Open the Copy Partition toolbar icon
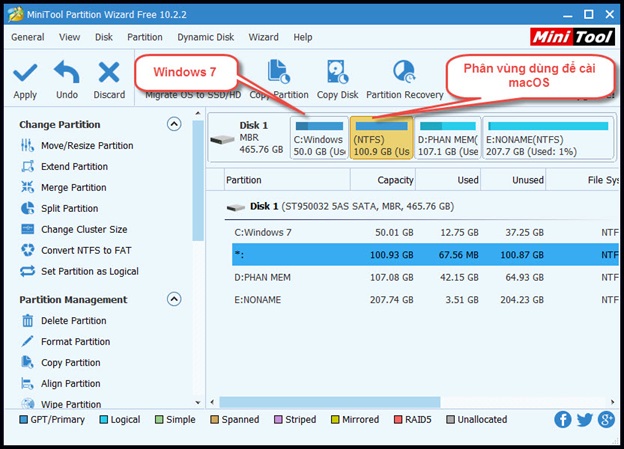The height and width of the screenshot is (449, 624). [279, 72]
